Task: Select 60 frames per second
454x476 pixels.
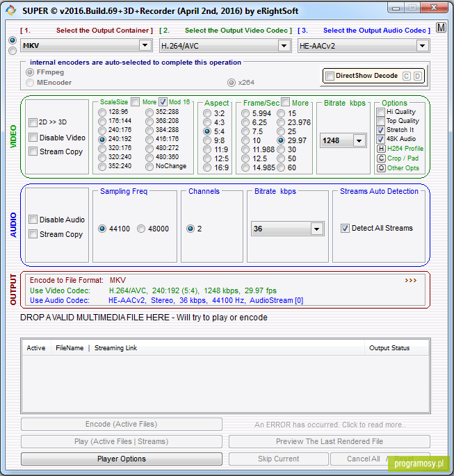Action: [281, 167]
